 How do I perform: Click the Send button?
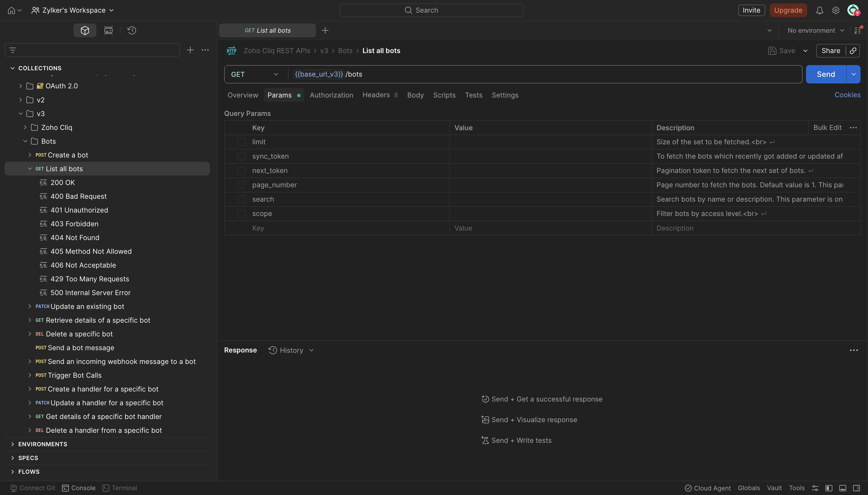826,74
